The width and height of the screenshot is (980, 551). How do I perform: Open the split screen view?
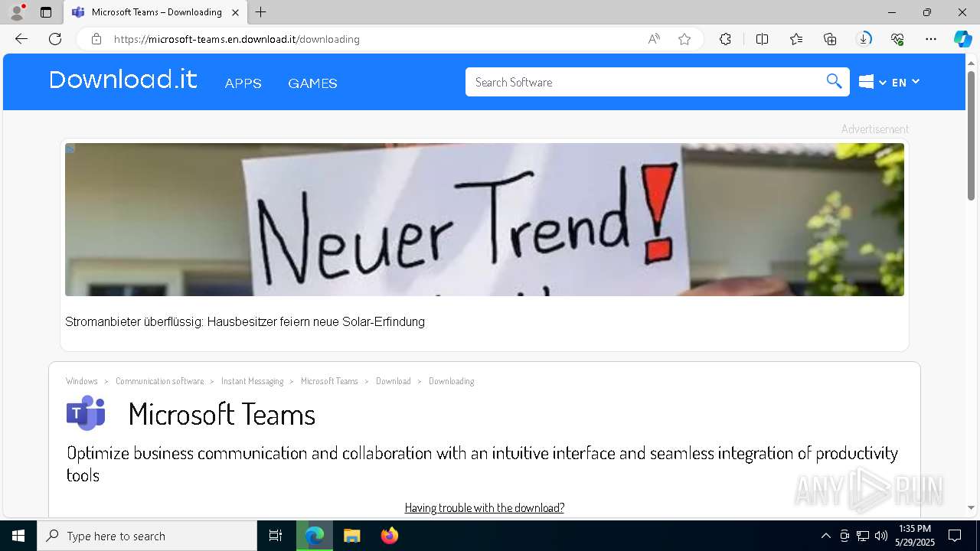[762, 39]
